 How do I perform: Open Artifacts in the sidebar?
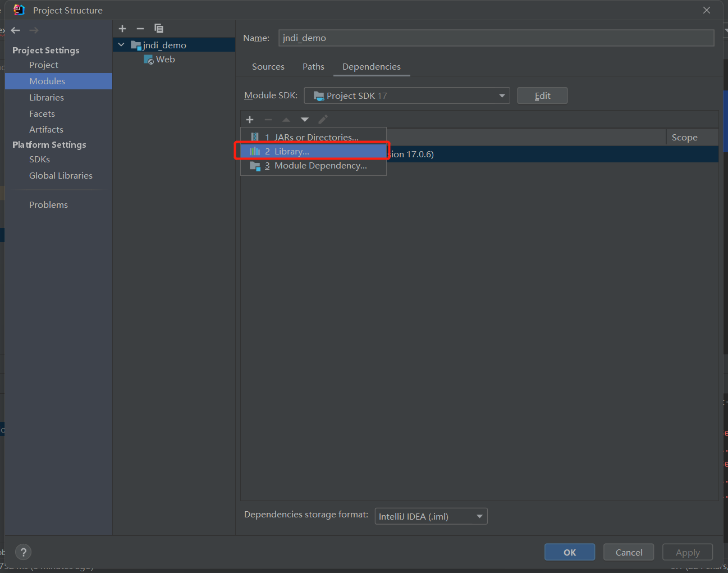tap(46, 130)
